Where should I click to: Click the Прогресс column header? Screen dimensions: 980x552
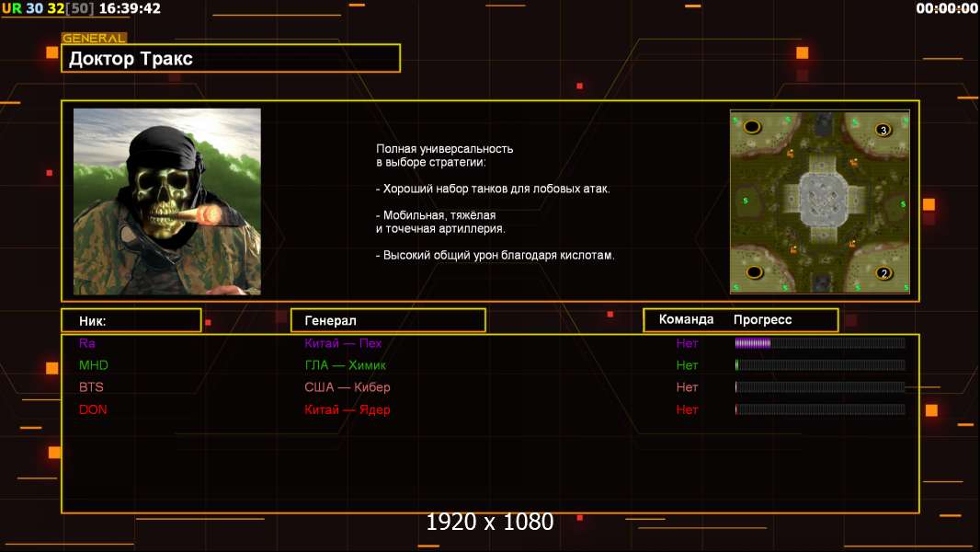762,320
